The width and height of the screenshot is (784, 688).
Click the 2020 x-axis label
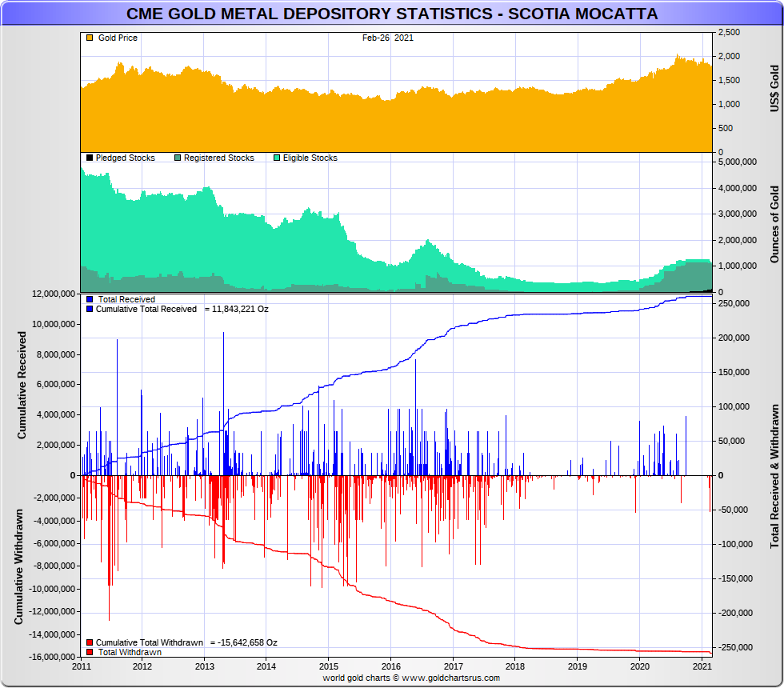click(640, 666)
